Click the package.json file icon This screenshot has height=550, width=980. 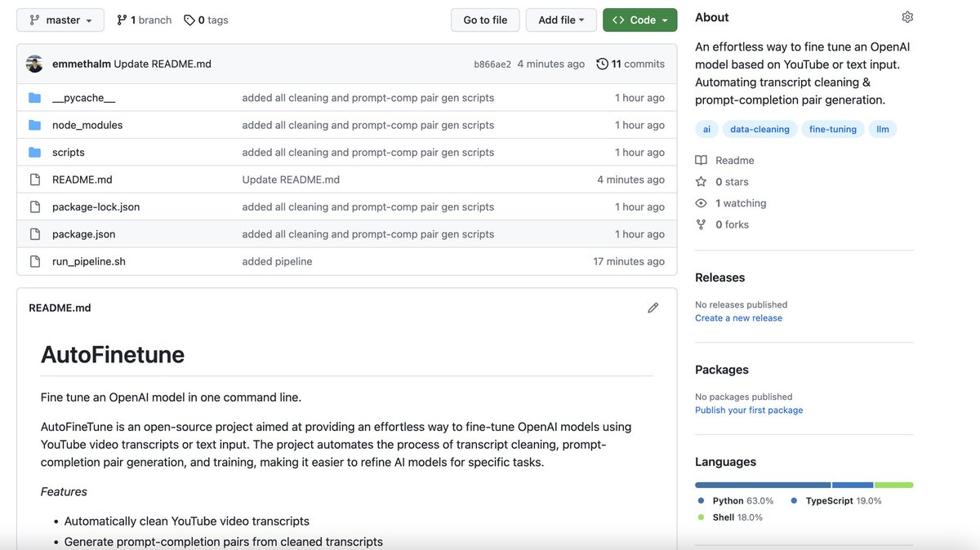click(x=34, y=234)
